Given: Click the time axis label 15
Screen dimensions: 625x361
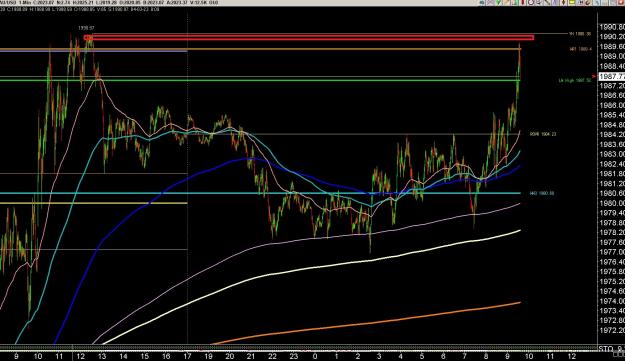Looking at the screenshot, I should [x=144, y=356].
